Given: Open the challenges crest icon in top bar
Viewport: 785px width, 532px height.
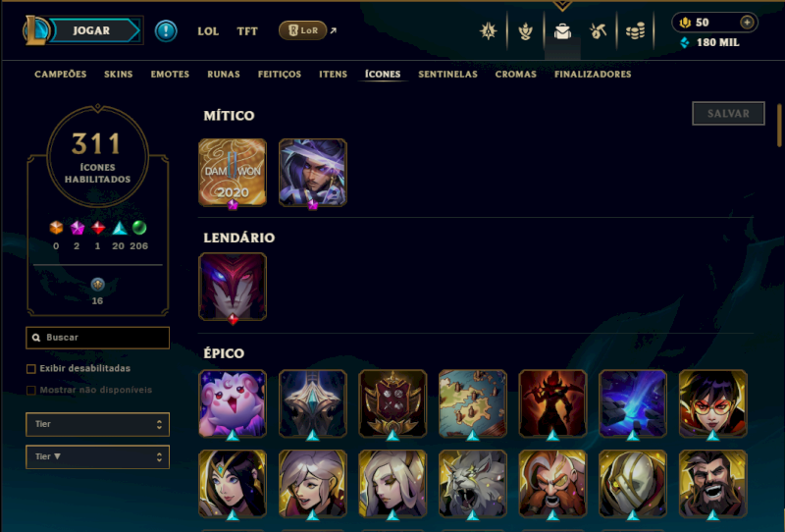Looking at the screenshot, I should pos(488,31).
